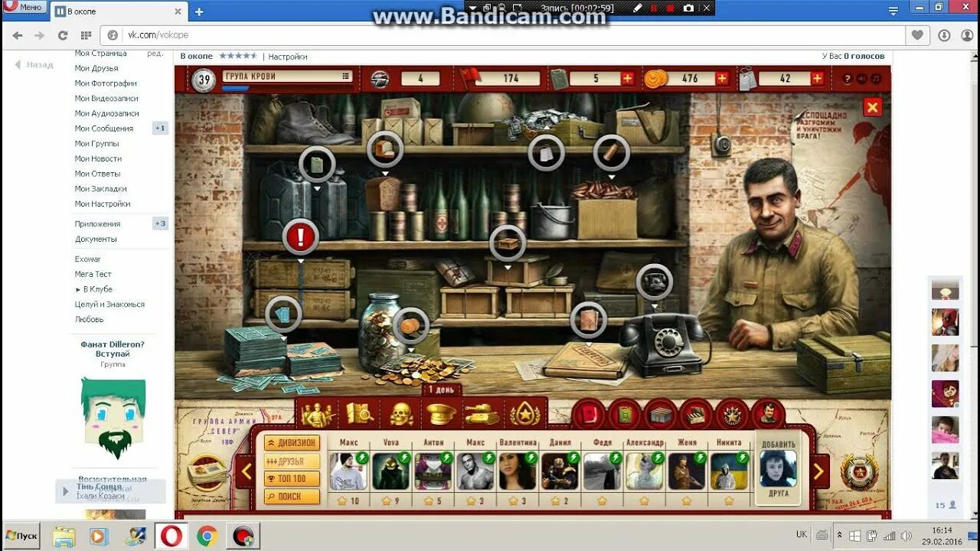
Task: Click the red exclamation alert marker on shelf
Action: [x=301, y=237]
